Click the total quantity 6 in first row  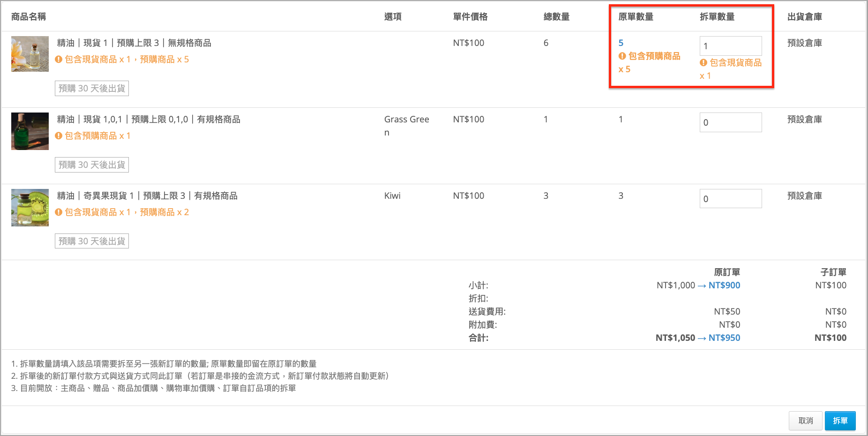546,43
